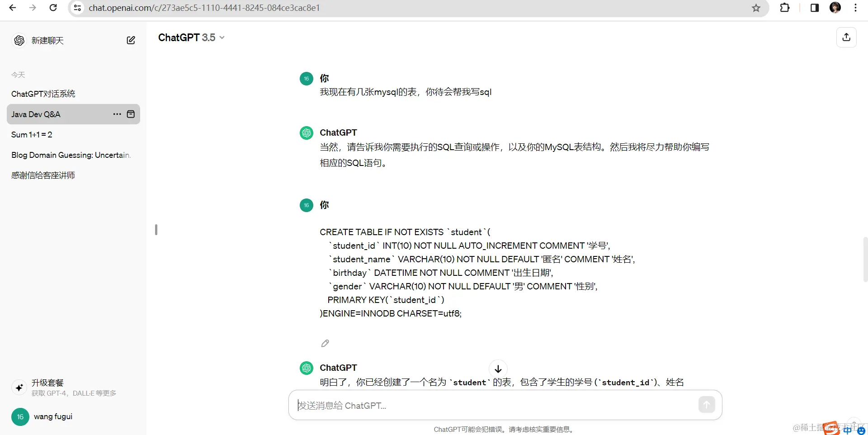
Task: Click ChatGPT avatar of first reply
Action: [x=307, y=133]
